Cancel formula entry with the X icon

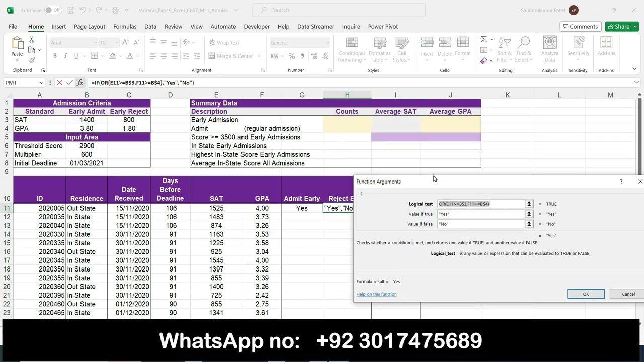[59, 83]
